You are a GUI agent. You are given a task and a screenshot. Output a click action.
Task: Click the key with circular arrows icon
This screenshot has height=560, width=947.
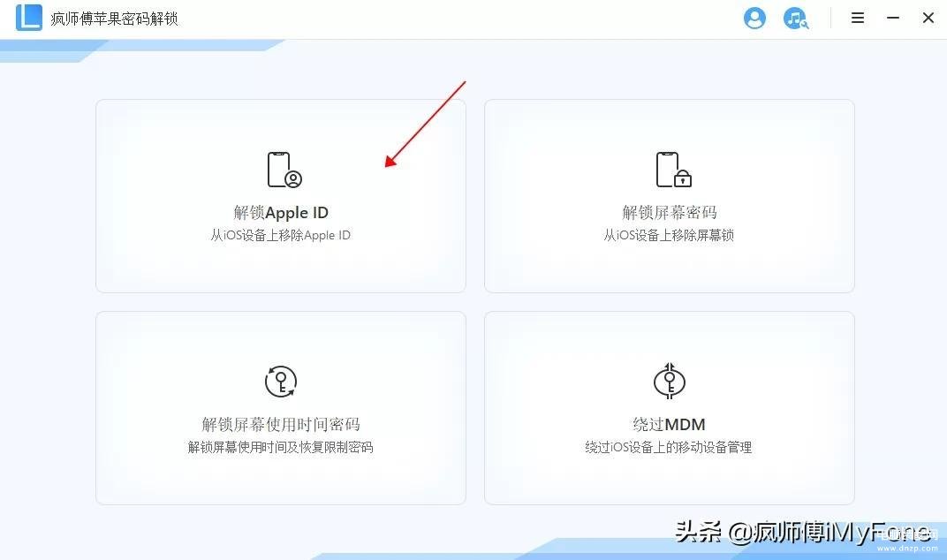tap(281, 382)
